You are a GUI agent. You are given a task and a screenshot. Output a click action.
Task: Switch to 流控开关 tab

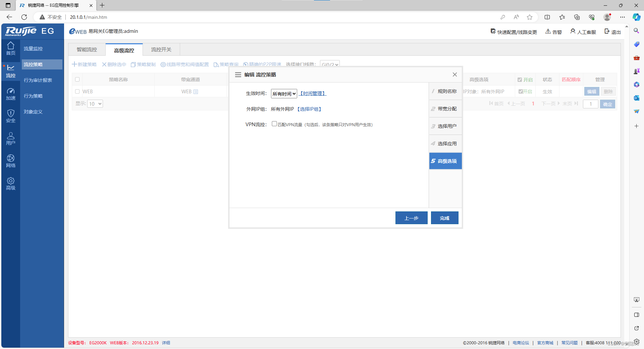click(x=161, y=50)
